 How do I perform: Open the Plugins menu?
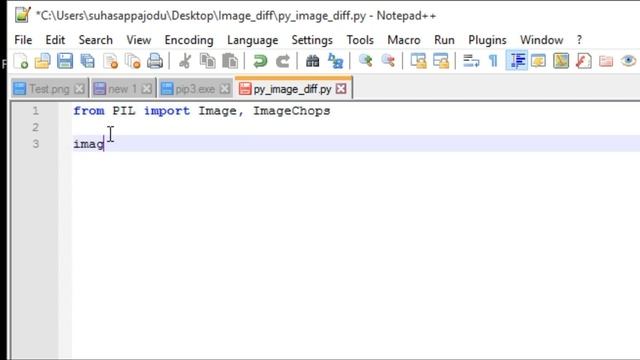pos(487,40)
